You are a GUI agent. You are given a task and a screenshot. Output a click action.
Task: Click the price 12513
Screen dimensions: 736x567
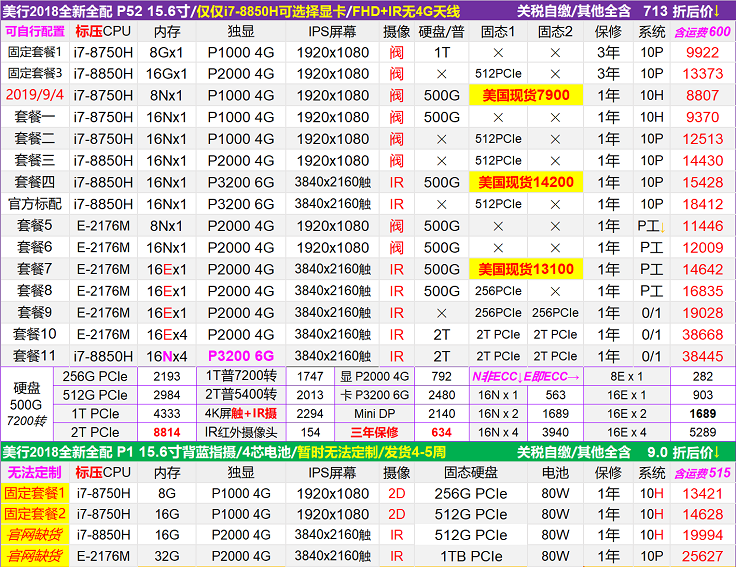(702, 139)
